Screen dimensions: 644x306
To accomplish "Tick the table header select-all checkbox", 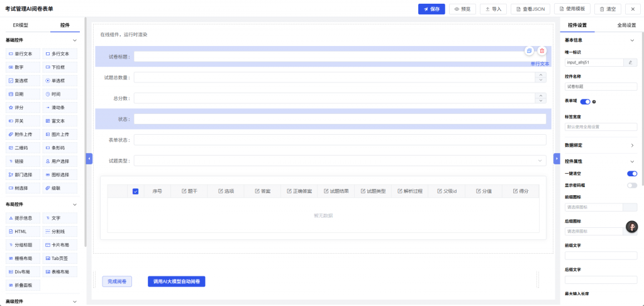I will pos(136,191).
